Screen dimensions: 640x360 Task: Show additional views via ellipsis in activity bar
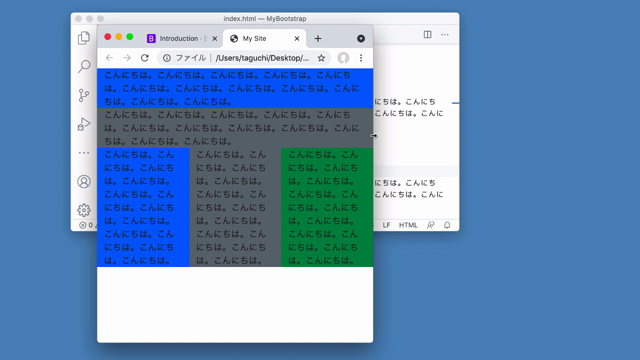pyautogui.click(x=84, y=153)
